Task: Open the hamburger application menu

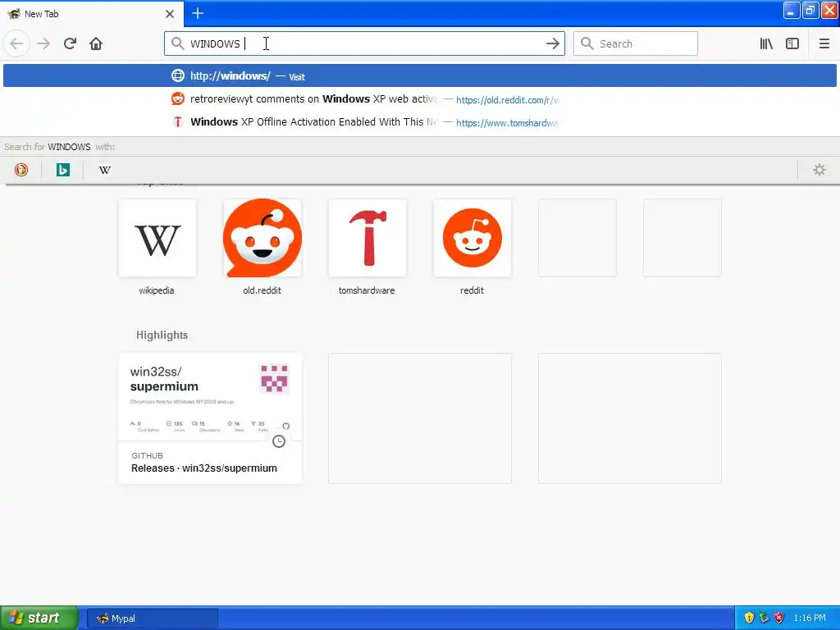Action: pyautogui.click(x=824, y=43)
